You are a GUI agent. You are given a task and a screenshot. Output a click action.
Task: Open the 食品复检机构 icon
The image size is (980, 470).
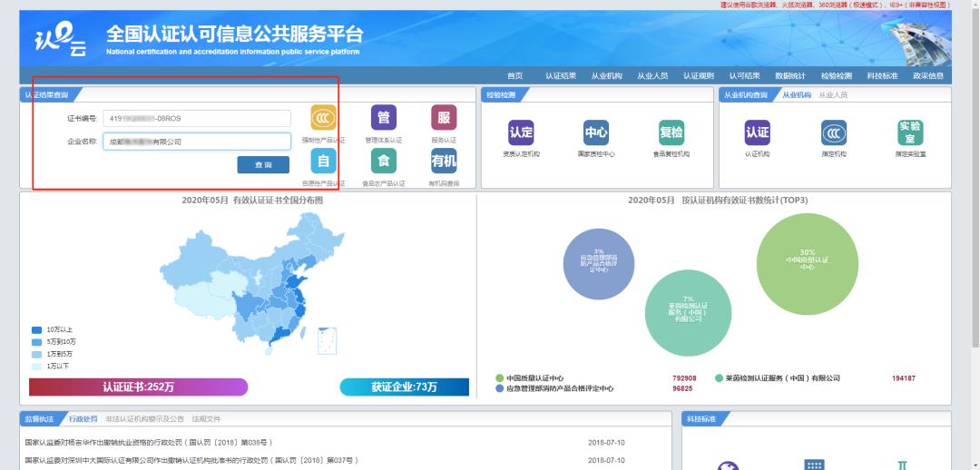click(x=671, y=132)
